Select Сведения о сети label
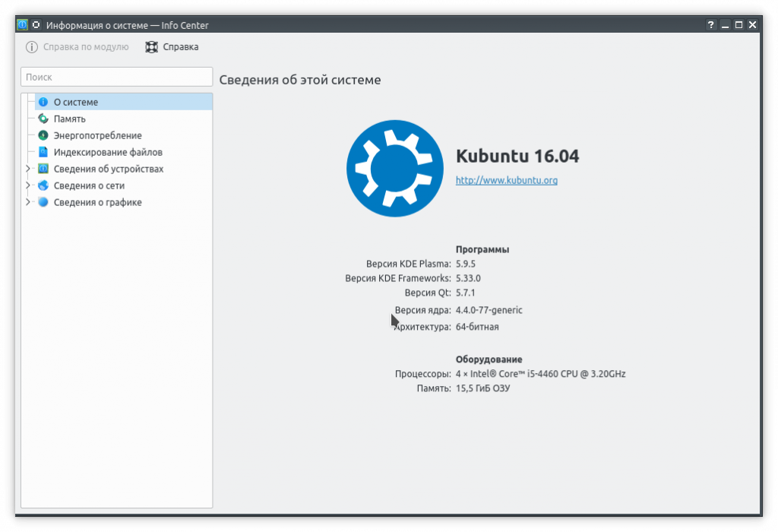The image size is (778, 532). pyautogui.click(x=90, y=185)
